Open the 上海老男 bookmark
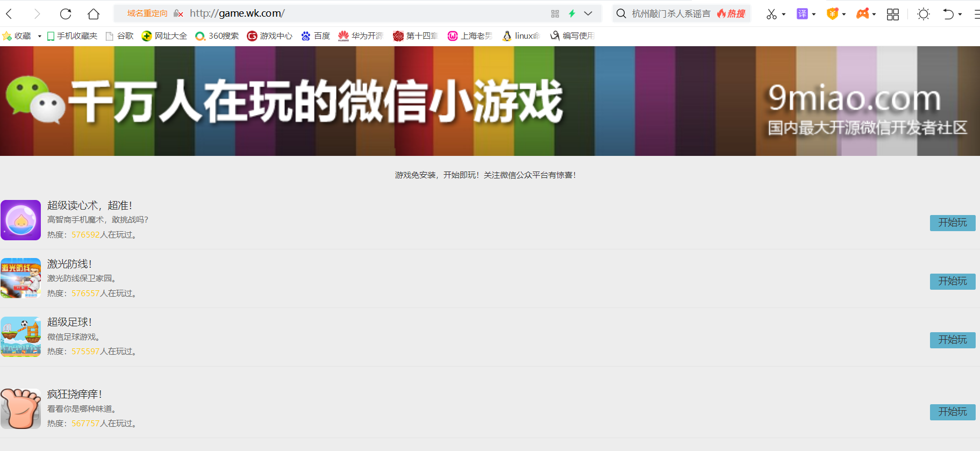The height and width of the screenshot is (451, 980). pyautogui.click(x=470, y=36)
